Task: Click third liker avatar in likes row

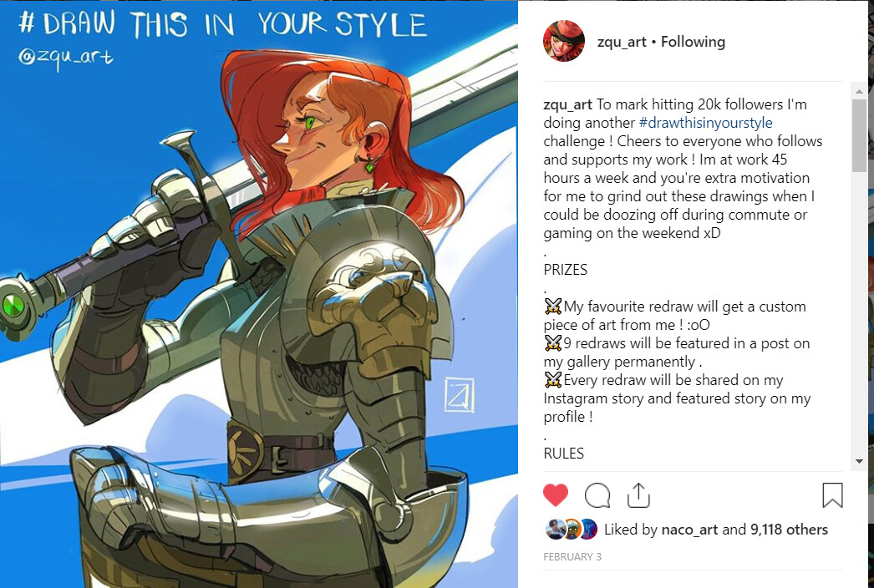Action: (588, 529)
